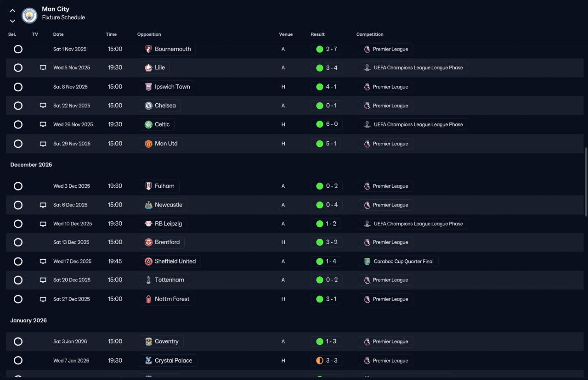This screenshot has height=380, width=588.
Task: Click the Fixture Schedule subtitle
Action: tap(63, 17)
